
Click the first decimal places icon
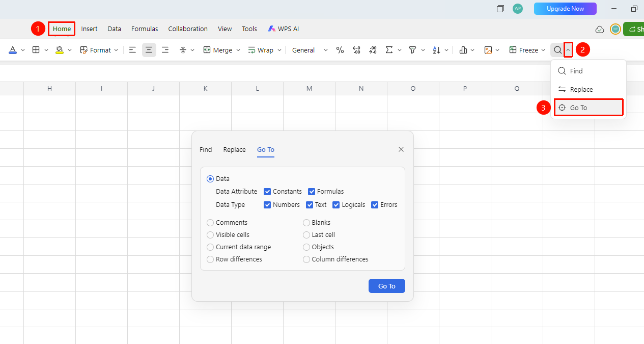click(356, 50)
